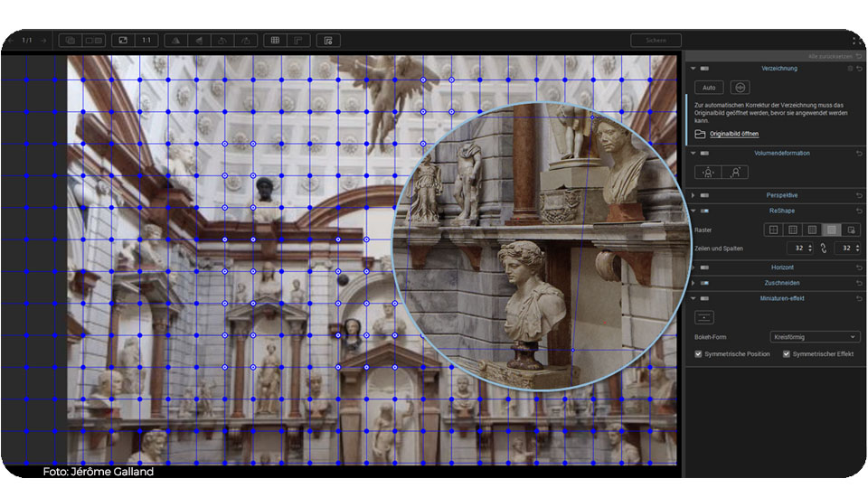Open the Perspektive section tab
This screenshot has height=488, width=868.
781,195
